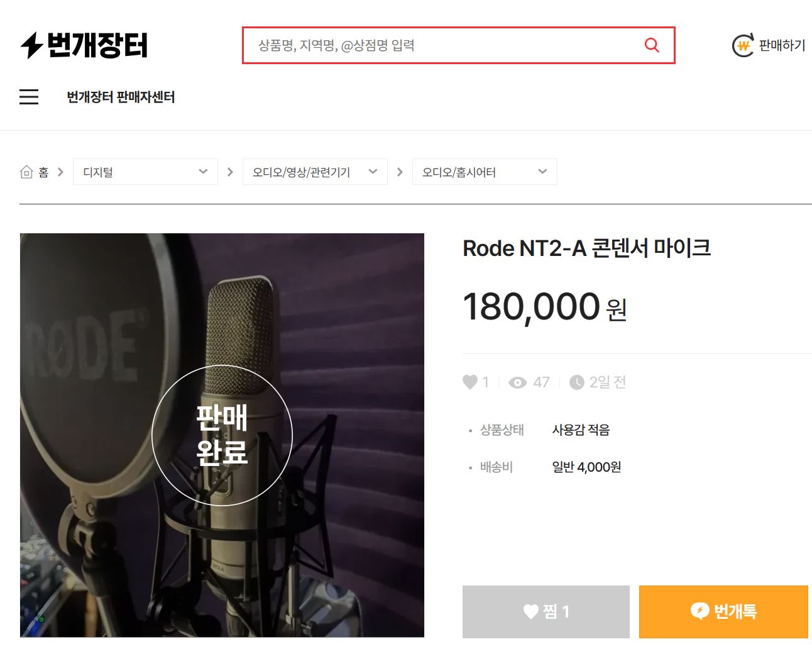This screenshot has width=812, height=649.
Task: Click the eye views icon beside 47
Action: 518,382
